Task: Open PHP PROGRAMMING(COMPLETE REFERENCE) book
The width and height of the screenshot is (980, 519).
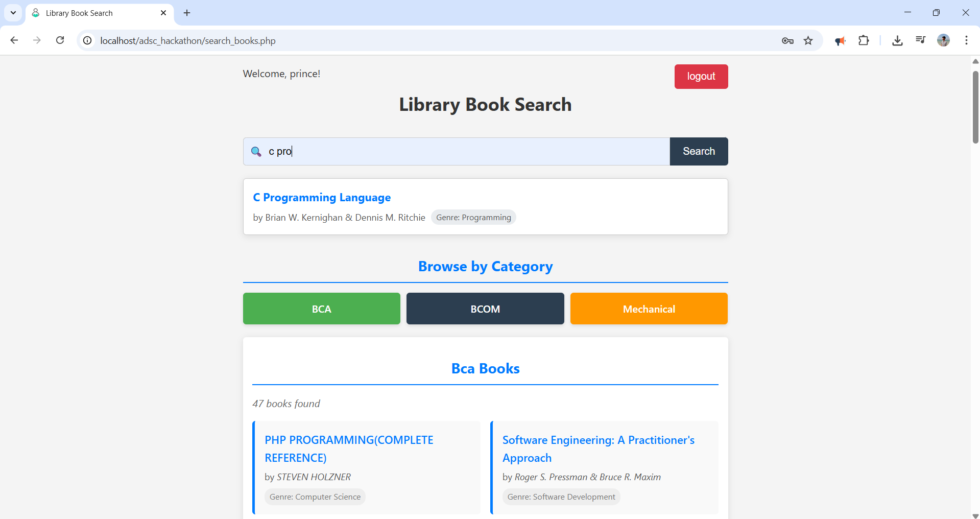Action: [349, 449]
